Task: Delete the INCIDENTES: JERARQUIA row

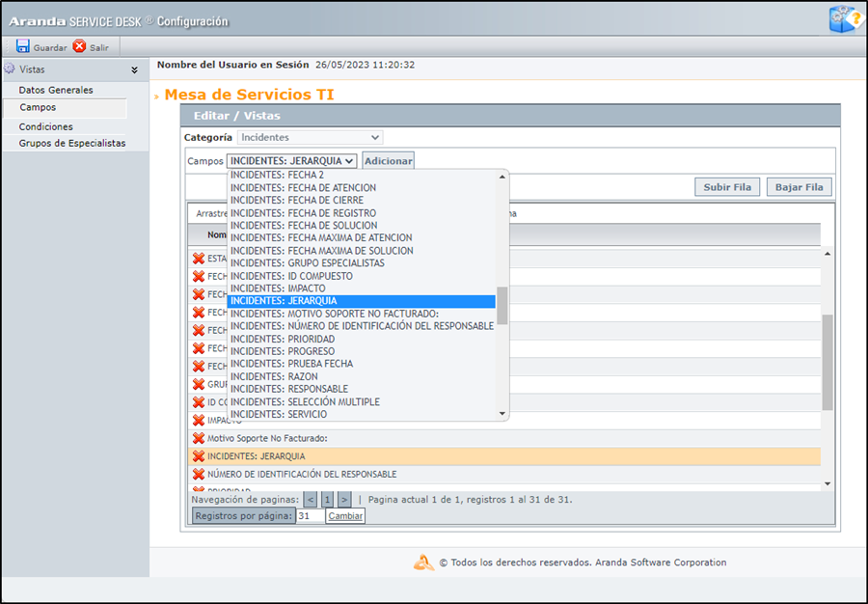Action: [x=198, y=456]
